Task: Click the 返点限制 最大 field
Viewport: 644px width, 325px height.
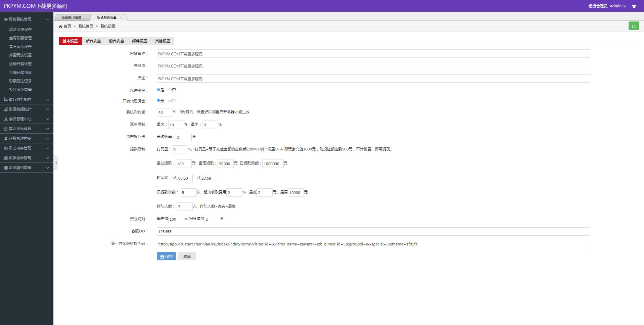Action: (176, 125)
